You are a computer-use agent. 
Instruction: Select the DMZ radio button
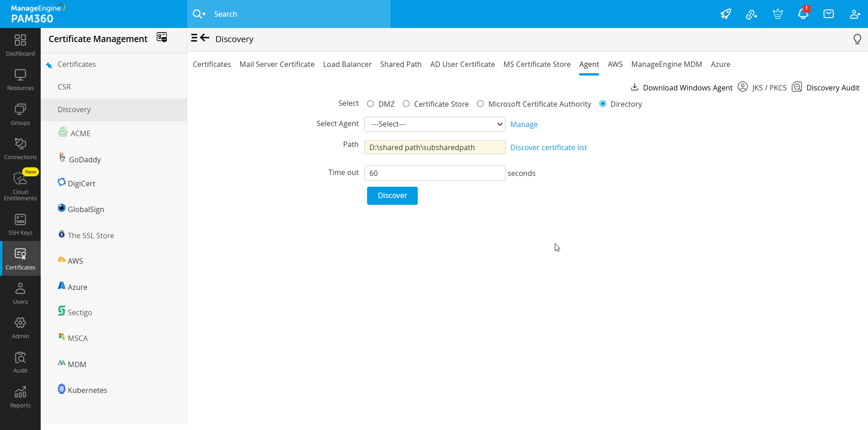click(x=370, y=104)
